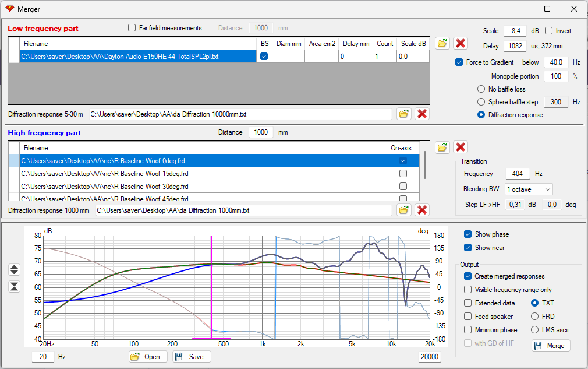Open folder icon for high frequency files
The height and width of the screenshot is (369, 588).
(x=442, y=147)
